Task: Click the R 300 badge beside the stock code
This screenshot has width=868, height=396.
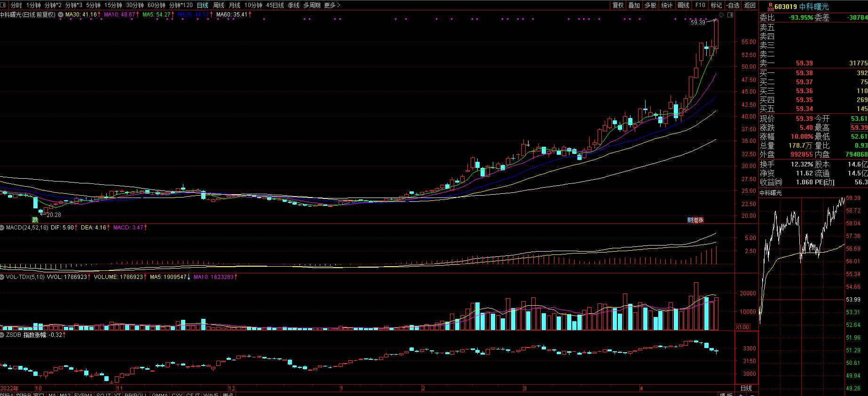Action: (x=770, y=7)
